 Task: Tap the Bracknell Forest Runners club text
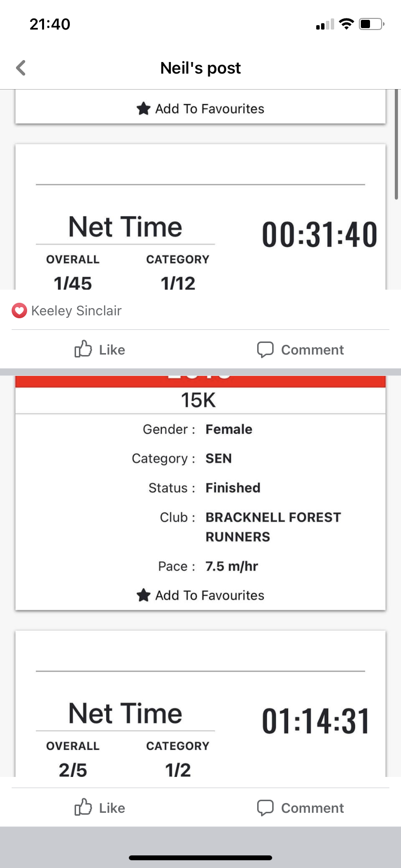pyautogui.click(x=273, y=527)
